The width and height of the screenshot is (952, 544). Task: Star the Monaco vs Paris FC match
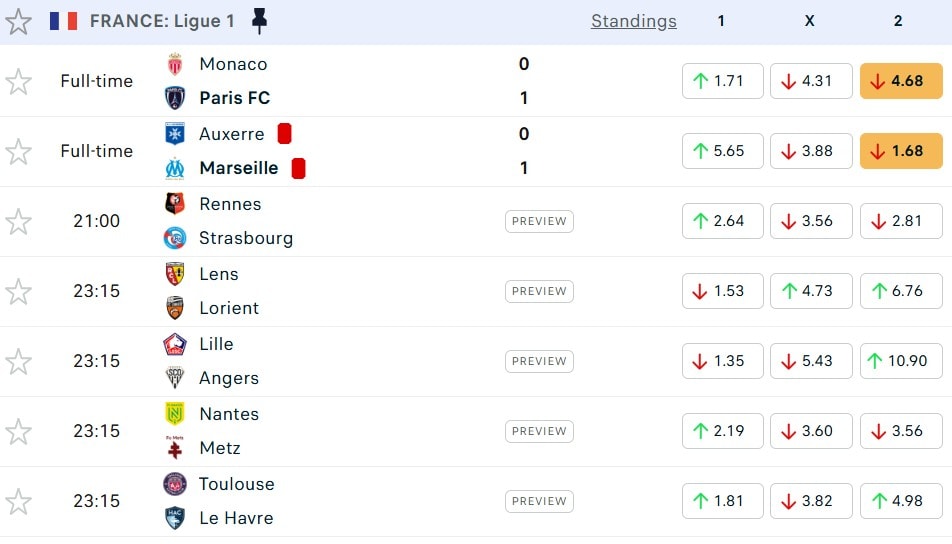[19, 81]
